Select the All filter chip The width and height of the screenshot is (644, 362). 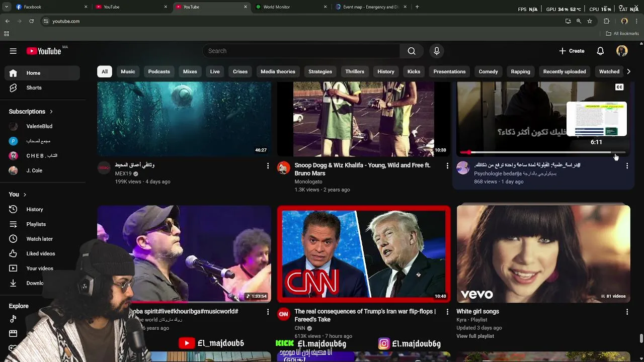coord(105,71)
